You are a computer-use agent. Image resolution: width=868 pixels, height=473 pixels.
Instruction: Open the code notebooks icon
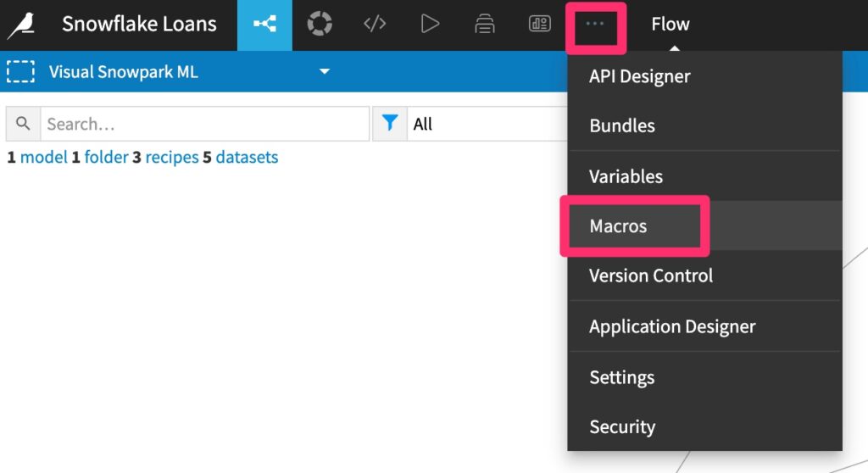pos(375,25)
